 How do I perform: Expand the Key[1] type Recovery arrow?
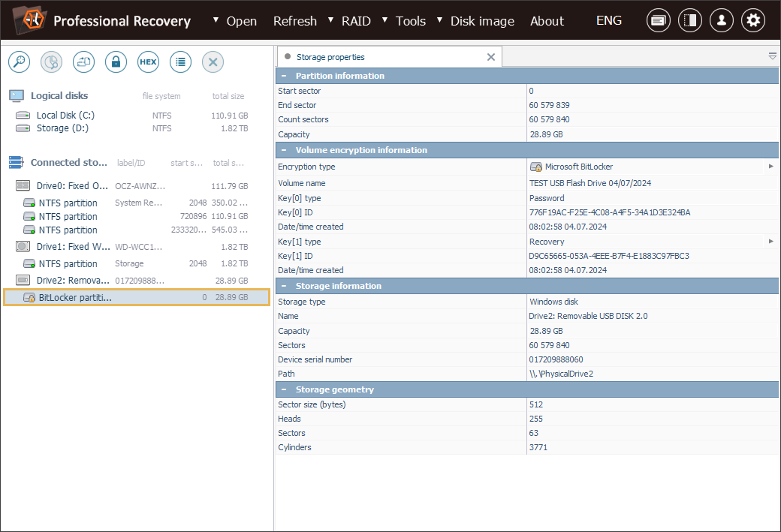(771, 242)
